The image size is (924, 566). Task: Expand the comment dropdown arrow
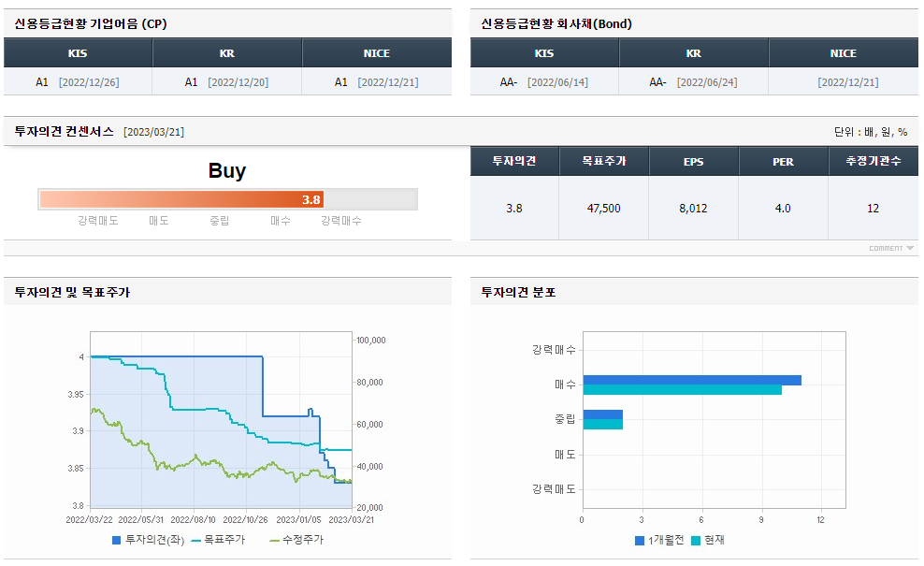pyautogui.click(x=910, y=248)
